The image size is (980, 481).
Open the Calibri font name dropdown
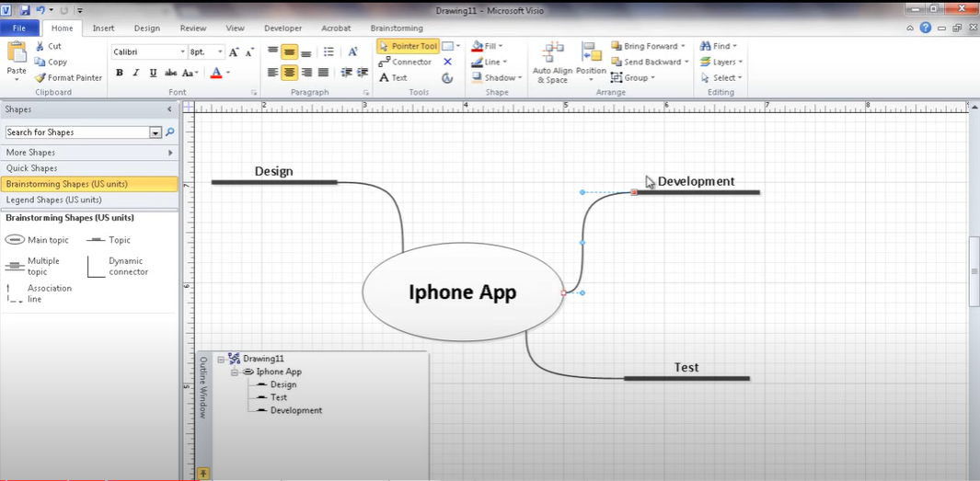pos(182,52)
